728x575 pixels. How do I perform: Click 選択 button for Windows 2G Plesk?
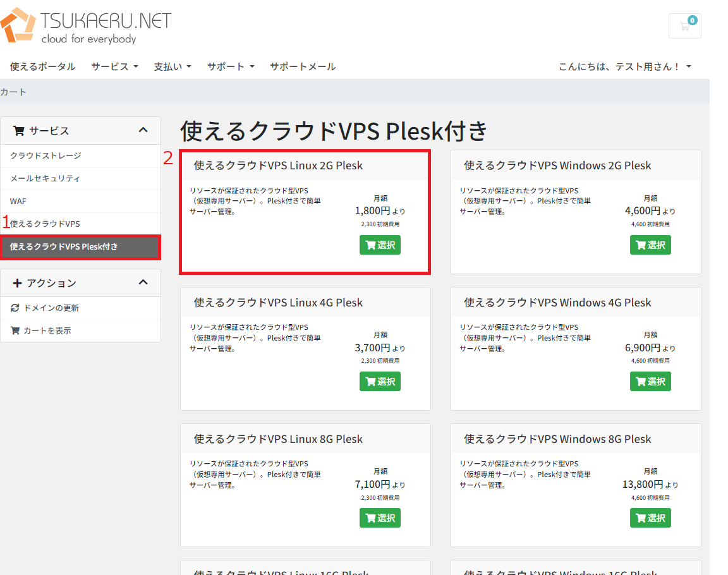tap(650, 245)
